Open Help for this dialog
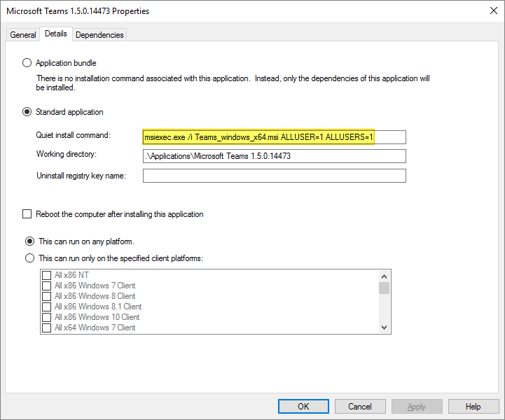Screen dimensions: 505x420 click(473, 407)
